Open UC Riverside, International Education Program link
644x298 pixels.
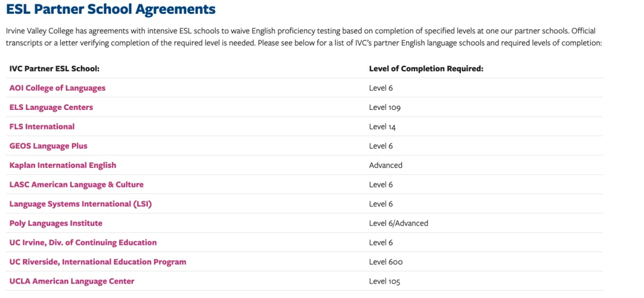pos(98,262)
